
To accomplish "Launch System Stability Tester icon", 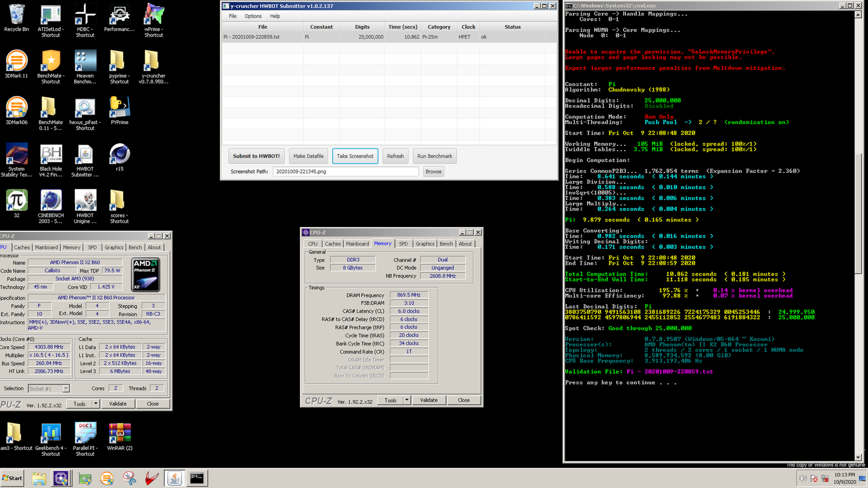I will point(17,160).
